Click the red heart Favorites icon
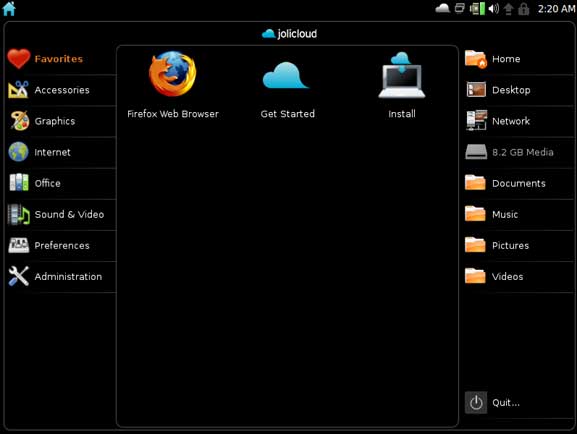The image size is (577, 434). pyautogui.click(x=18, y=59)
